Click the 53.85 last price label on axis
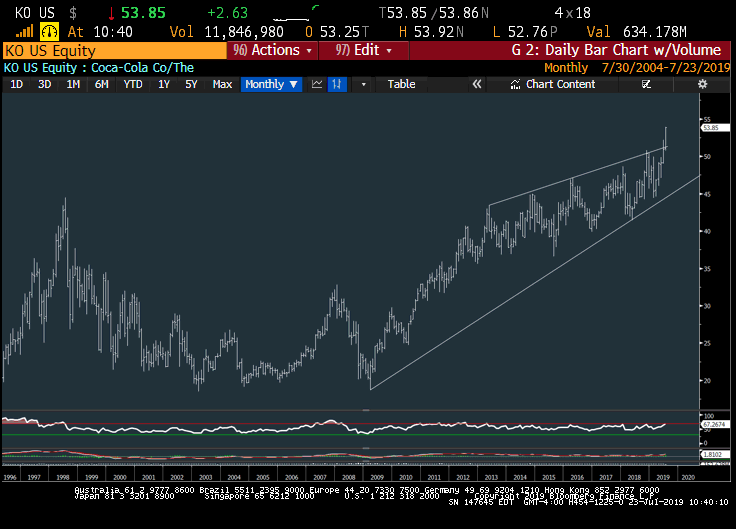Viewport: 736px width, 529px height. tap(714, 128)
